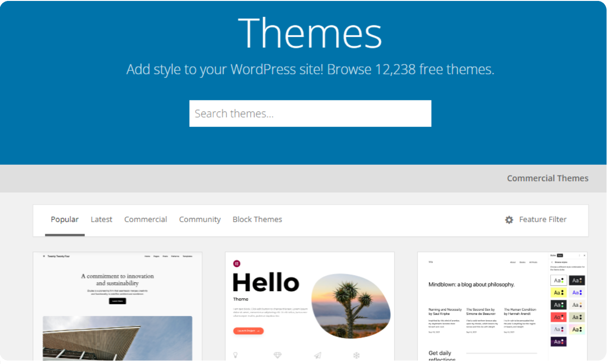Switch to the Latest themes tab
The height and width of the screenshot is (364, 607).
pos(101,219)
